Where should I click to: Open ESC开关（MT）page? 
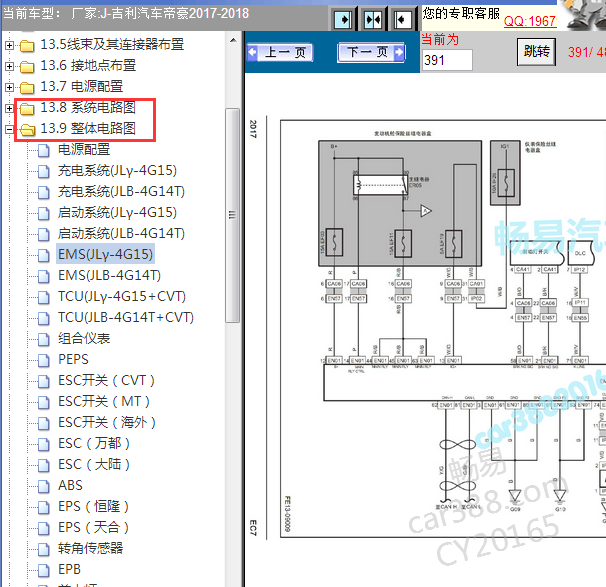[104, 402]
